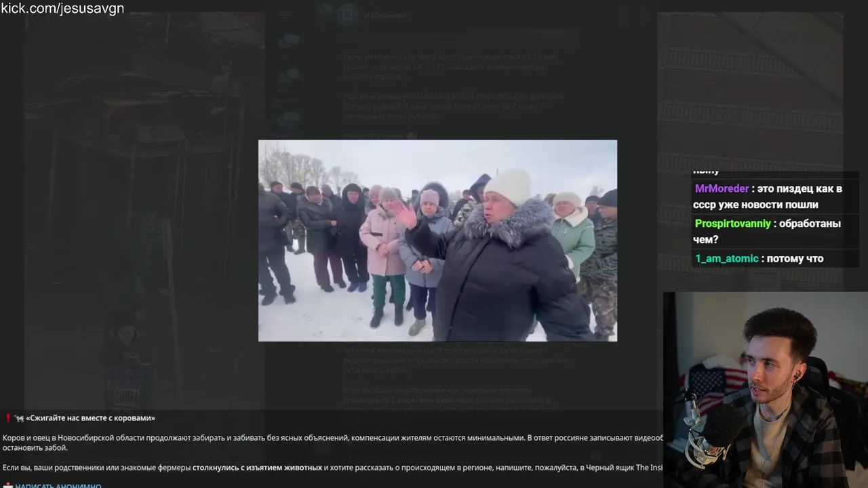Image resolution: width=868 pixels, height=488 pixels.
Task: Select the second chat folder icon in Telegram sidebar
Action: coord(290,77)
